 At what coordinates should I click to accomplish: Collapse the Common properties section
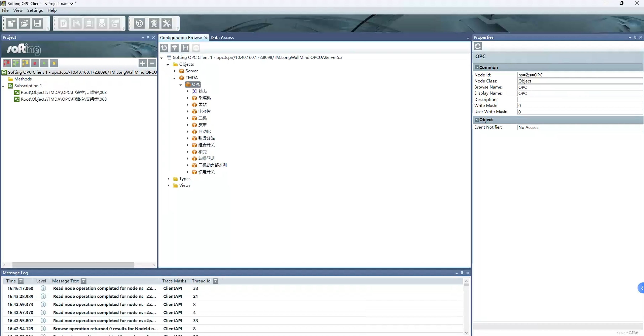click(477, 67)
